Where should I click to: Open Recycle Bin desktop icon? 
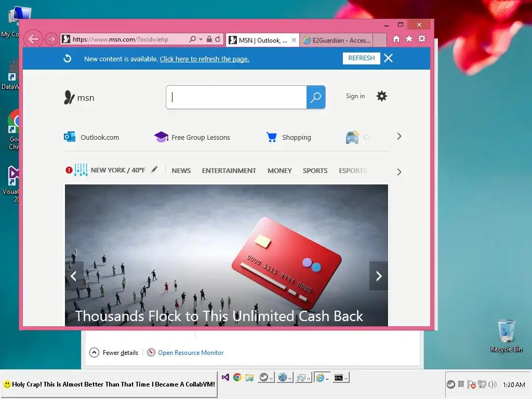506,336
